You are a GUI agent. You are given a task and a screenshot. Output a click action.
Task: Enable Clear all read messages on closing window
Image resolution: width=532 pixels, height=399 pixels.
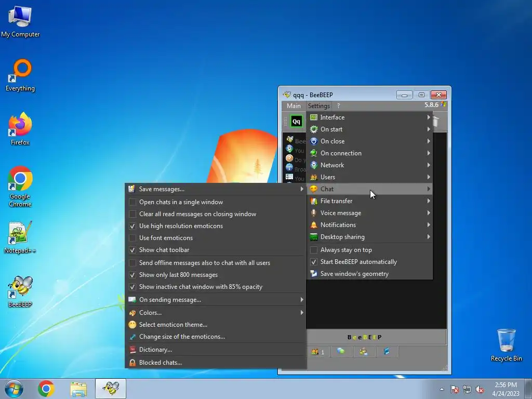click(132, 214)
